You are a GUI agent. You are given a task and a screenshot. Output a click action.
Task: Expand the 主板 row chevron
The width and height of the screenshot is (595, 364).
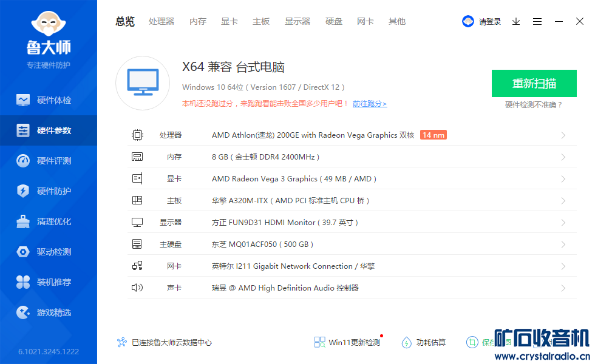pos(563,201)
